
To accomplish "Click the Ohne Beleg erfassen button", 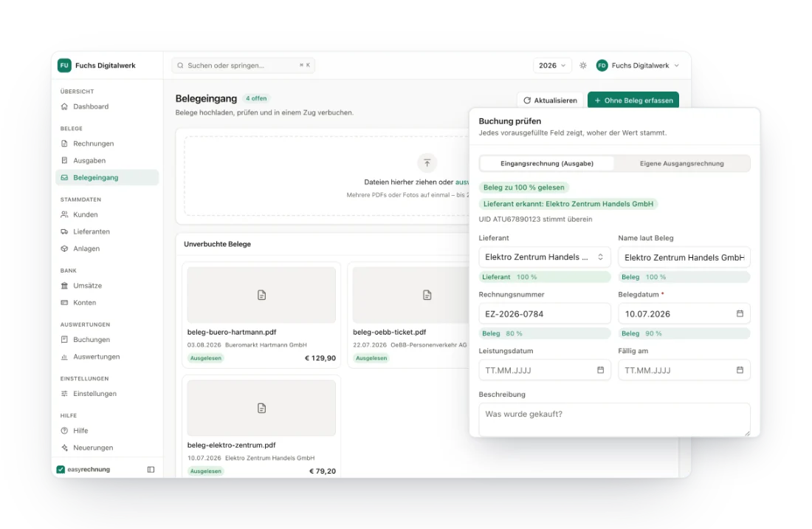I will (633, 100).
